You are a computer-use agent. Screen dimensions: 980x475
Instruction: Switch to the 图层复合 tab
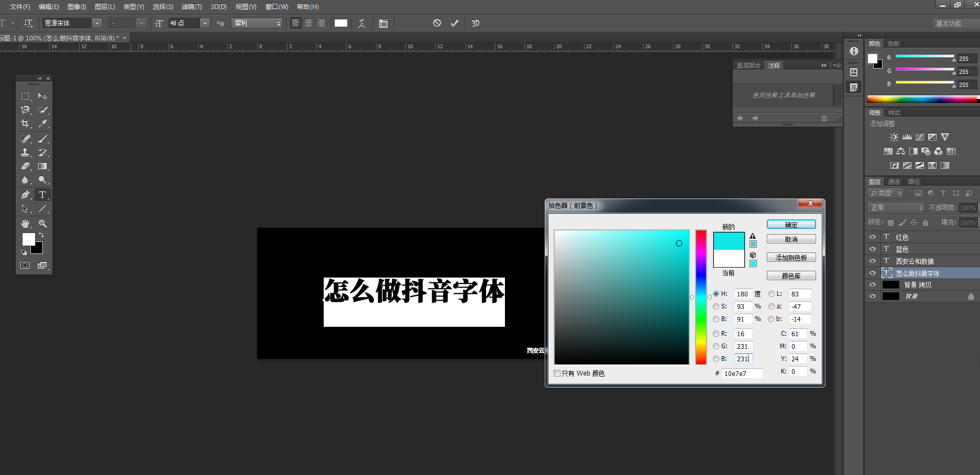[x=748, y=65]
